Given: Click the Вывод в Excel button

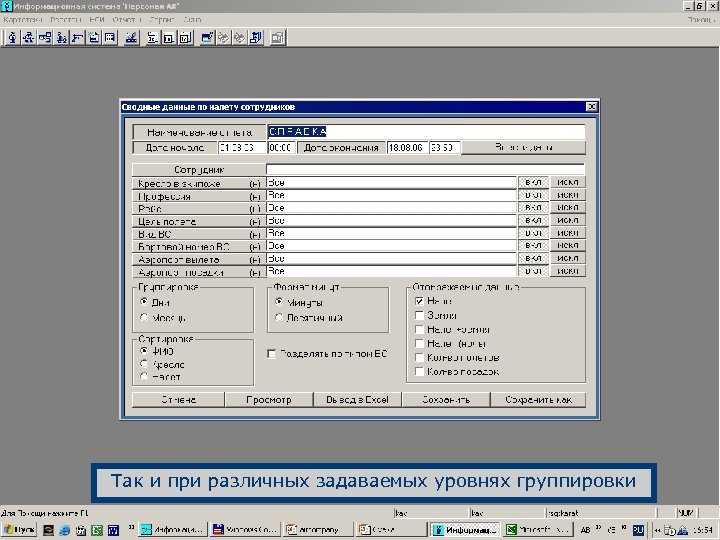Looking at the screenshot, I should [x=357, y=399].
